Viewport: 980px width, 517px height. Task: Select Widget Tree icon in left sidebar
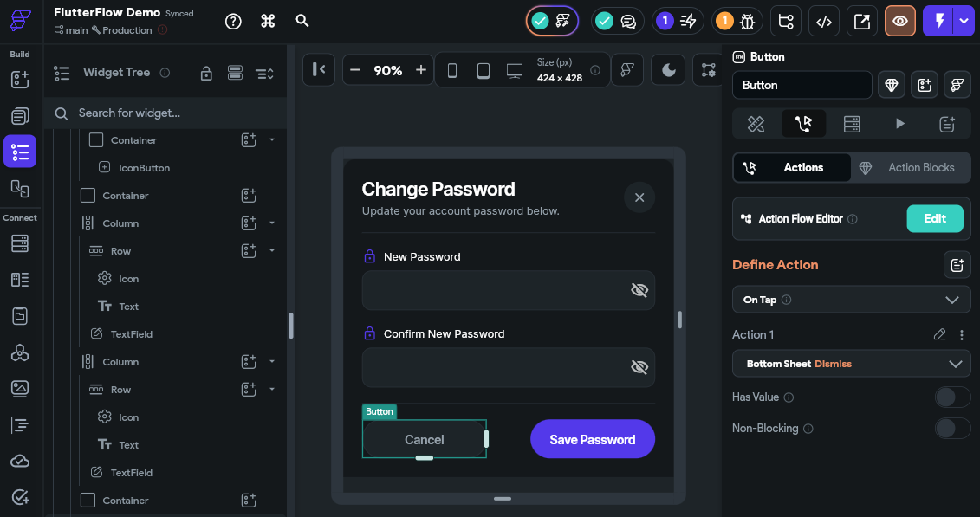tap(20, 152)
